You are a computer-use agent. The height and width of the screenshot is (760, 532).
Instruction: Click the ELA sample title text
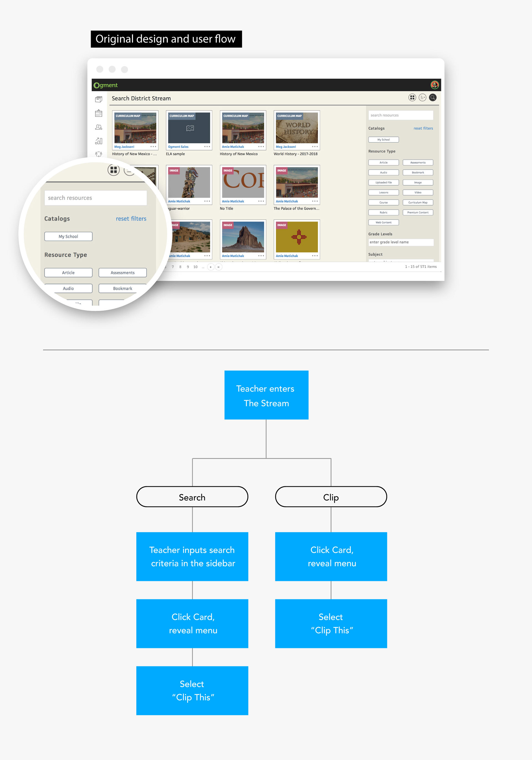point(175,154)
